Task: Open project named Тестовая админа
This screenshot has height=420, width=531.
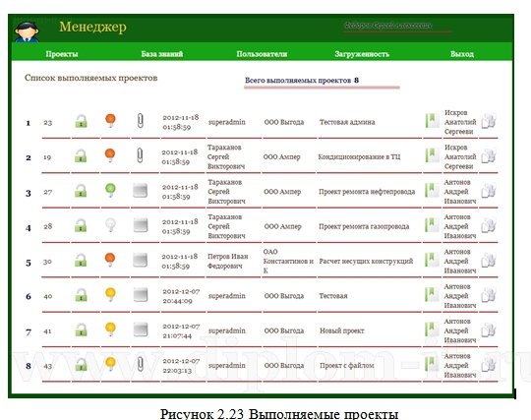Action: pyautogui.click(x=347, y=122)
